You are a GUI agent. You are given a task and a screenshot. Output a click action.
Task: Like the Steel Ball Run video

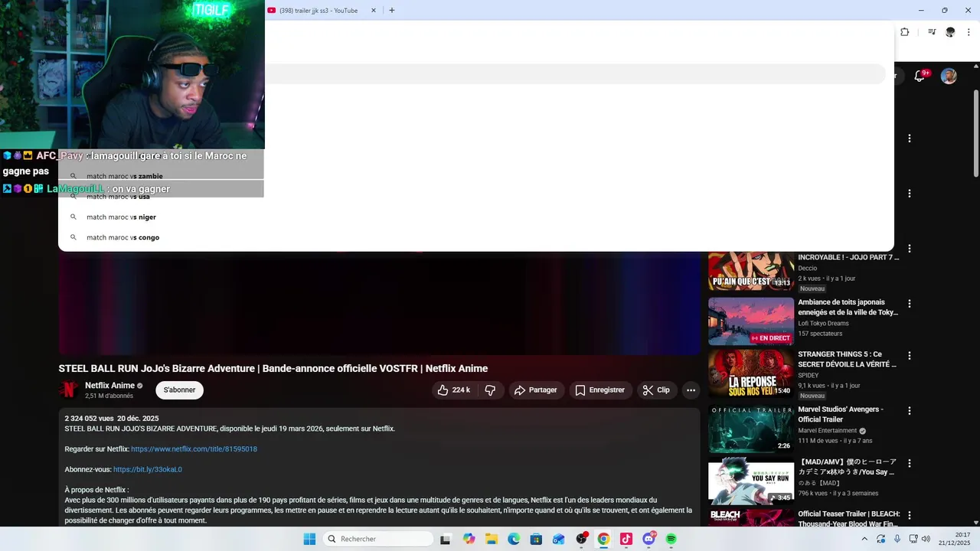(453, 390)
